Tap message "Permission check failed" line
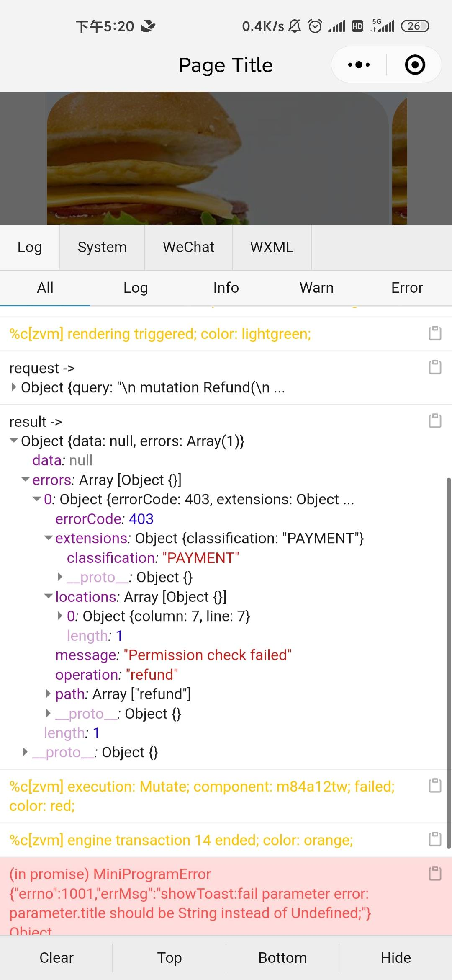The height and width of the screenshot is (980, 452). [x=173, y=655]
